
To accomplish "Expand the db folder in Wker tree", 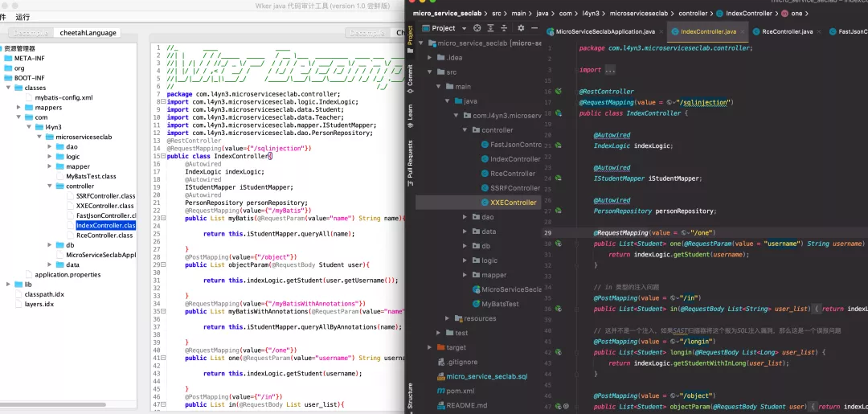I will (49, 245).
